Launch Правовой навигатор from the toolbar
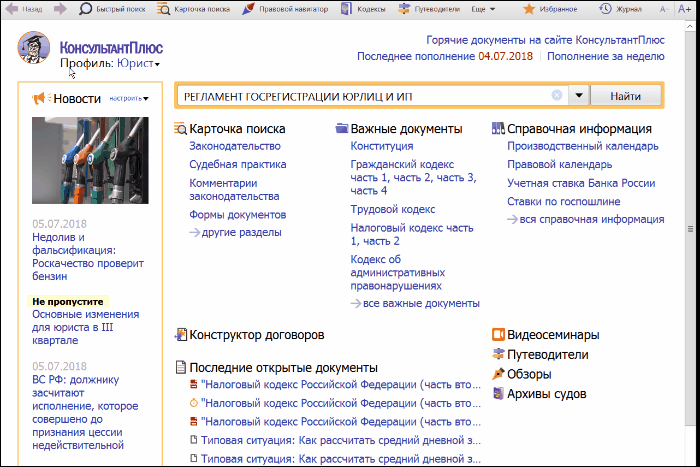 pyautogui.click(x=285, y=9)
